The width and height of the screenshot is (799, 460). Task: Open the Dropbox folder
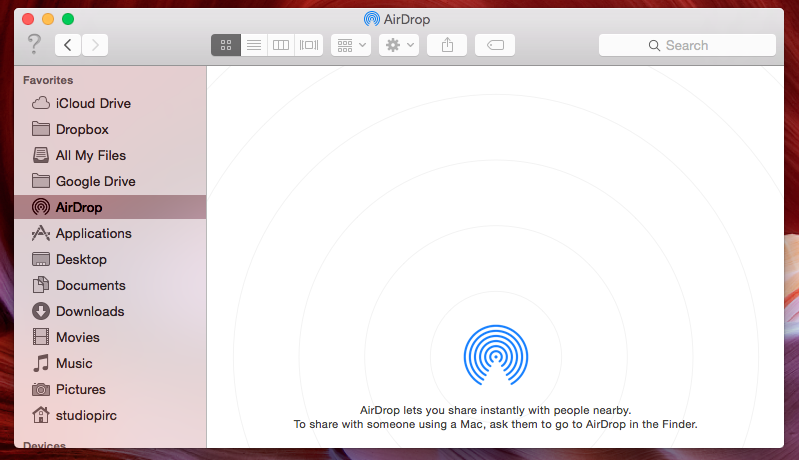pyautogui.click(x=110, y=129)
